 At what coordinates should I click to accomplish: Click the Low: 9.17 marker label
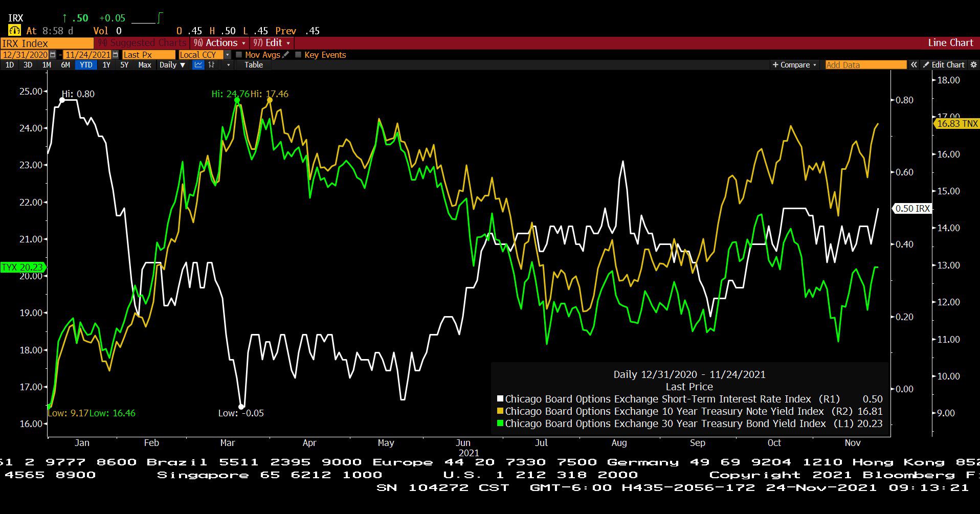pyautogui.click(x=68, y=413)
